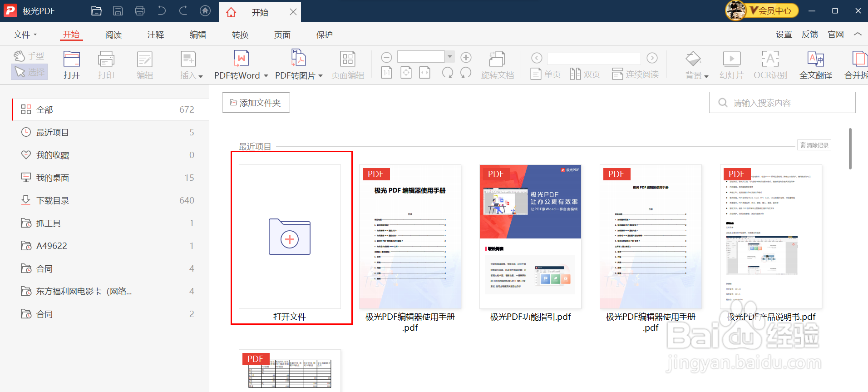Select 我的桌面 in sidebar
The image size is (868, 392).
click(x=109, y=178)
